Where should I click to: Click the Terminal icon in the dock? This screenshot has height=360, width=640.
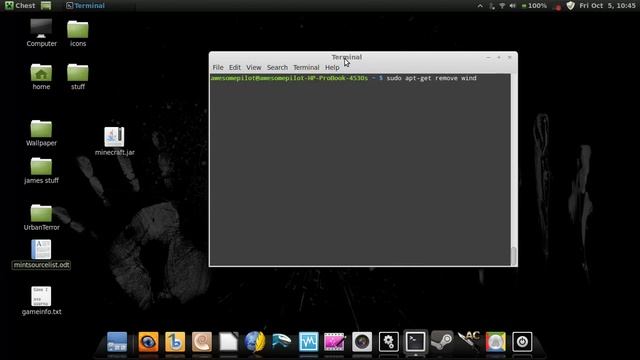coord(416,342)
